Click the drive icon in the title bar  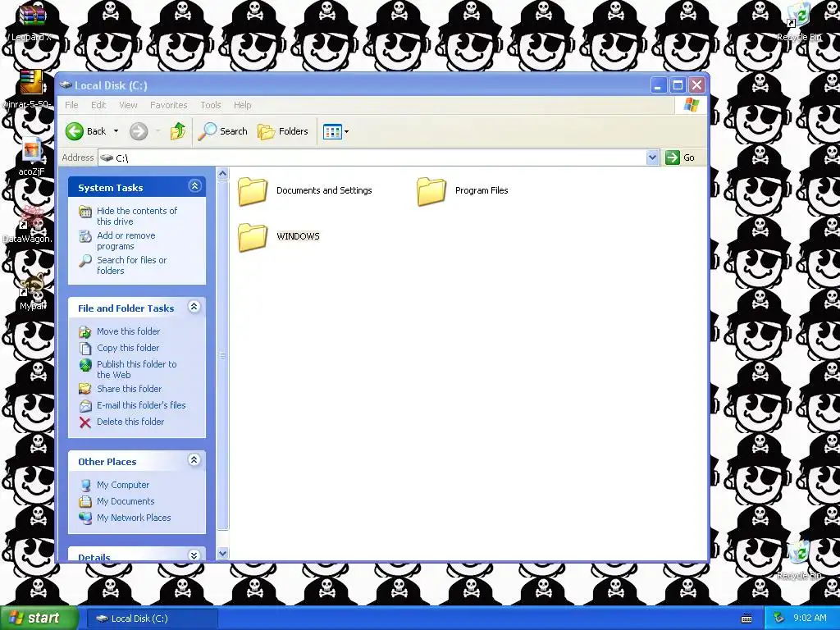point(66,85)
